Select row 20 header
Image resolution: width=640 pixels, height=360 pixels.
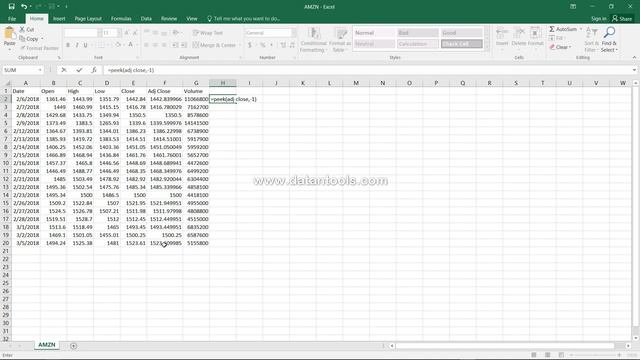[6, 243]
